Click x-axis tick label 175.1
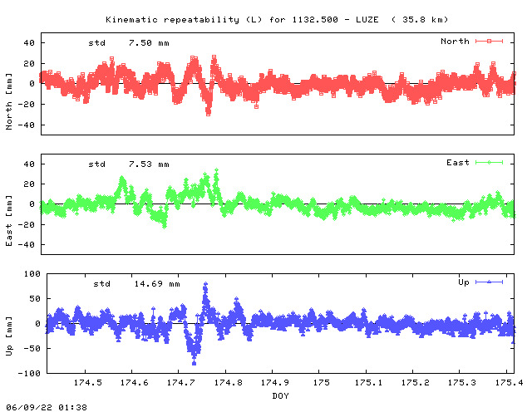The width and height of the screenshot is (532, 412). click(x=368, y=383)
